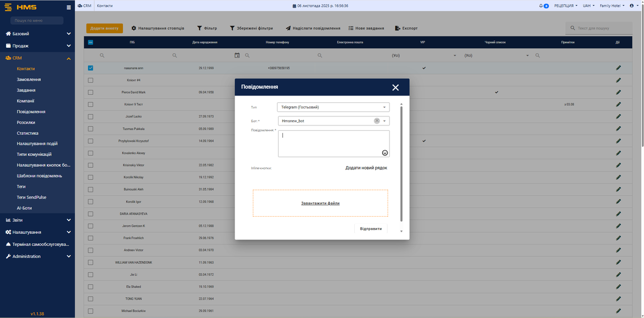The width and height of the screenshot is (644, 318).
Task: Clear the Hmsnew_bot selection with X icon
Action: pos(377,121)
